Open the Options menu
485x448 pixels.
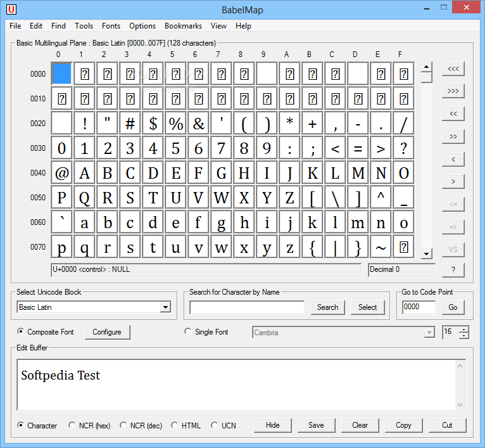(x=142, y=26)
